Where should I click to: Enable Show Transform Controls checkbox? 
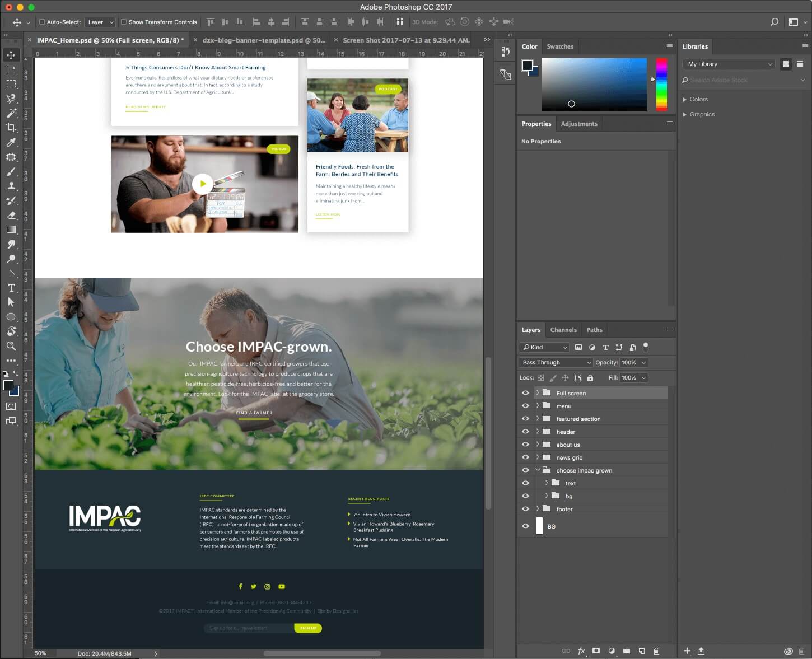pyautogui.click(x=124, y=22)
